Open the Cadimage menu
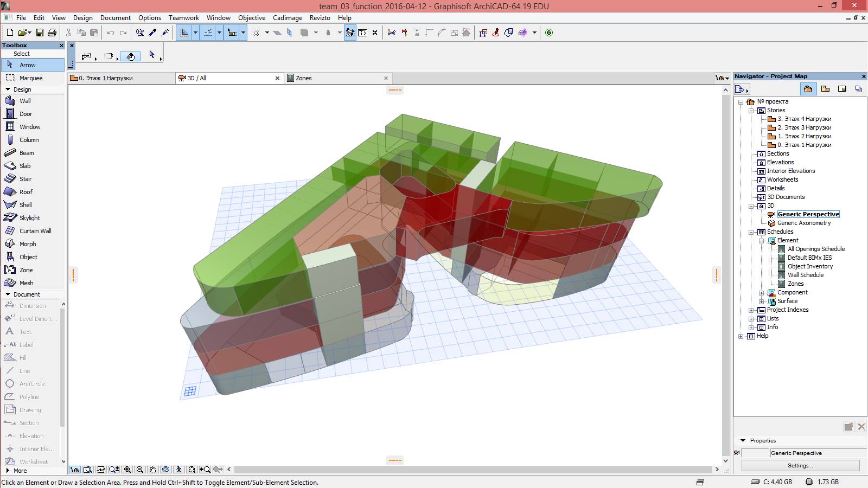 click(288, 18)
